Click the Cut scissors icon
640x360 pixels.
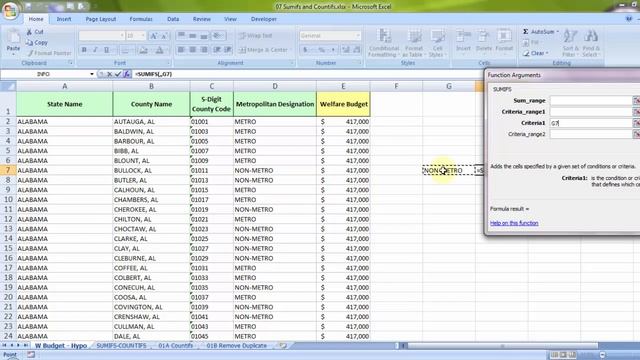pyautogui.click(x=29, y=31)
